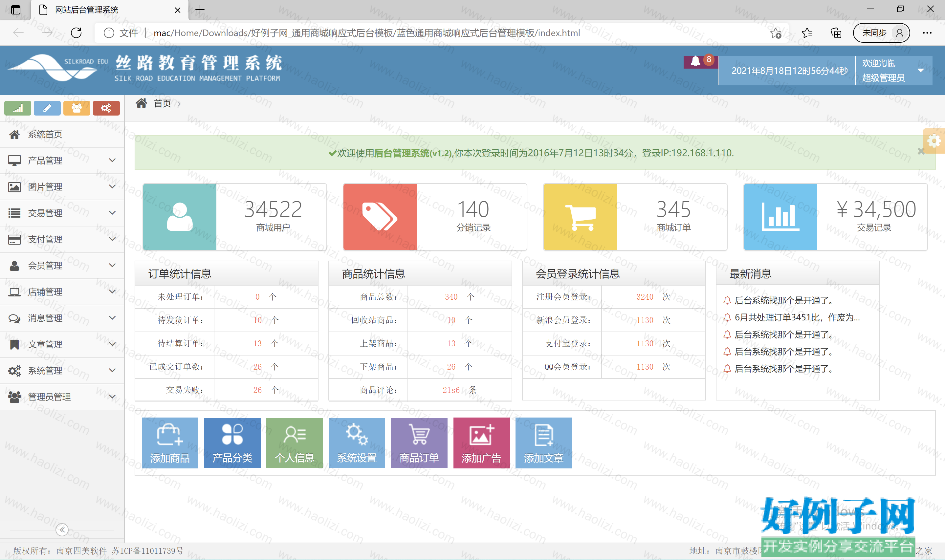The image size is (945, 560).
Task: Expand the 消息管理 sidebar menu
Action: pyautogui.click(x=62, y=318)
